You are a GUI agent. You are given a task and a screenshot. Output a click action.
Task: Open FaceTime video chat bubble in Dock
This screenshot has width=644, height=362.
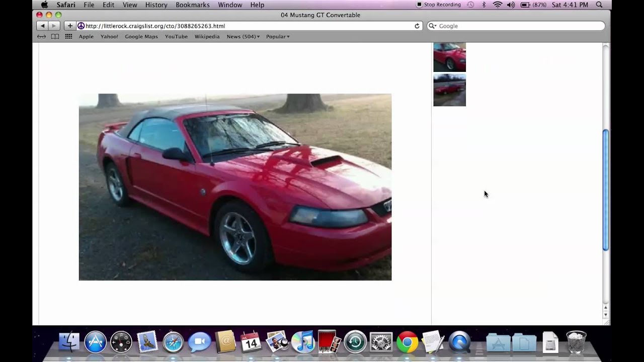click(x=199, y=342)
